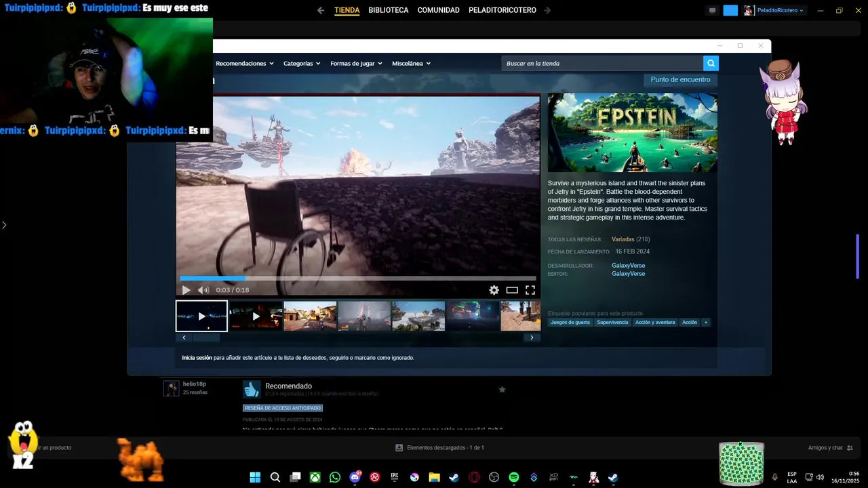Select the first trailer thumbnail
The height and width of the screenshot is (488, 868).
(x=201, y=316)
